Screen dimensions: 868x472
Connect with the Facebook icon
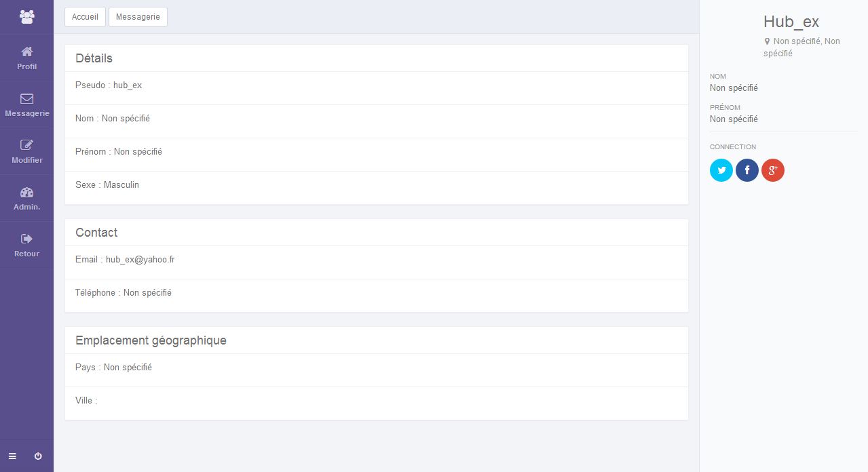pos(747,170)
